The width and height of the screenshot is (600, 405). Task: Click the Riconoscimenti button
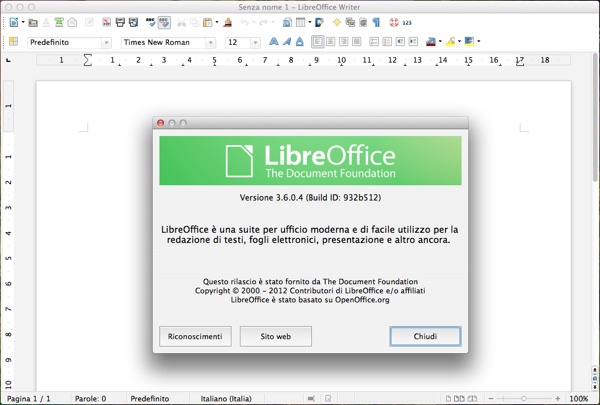(195, 336)
